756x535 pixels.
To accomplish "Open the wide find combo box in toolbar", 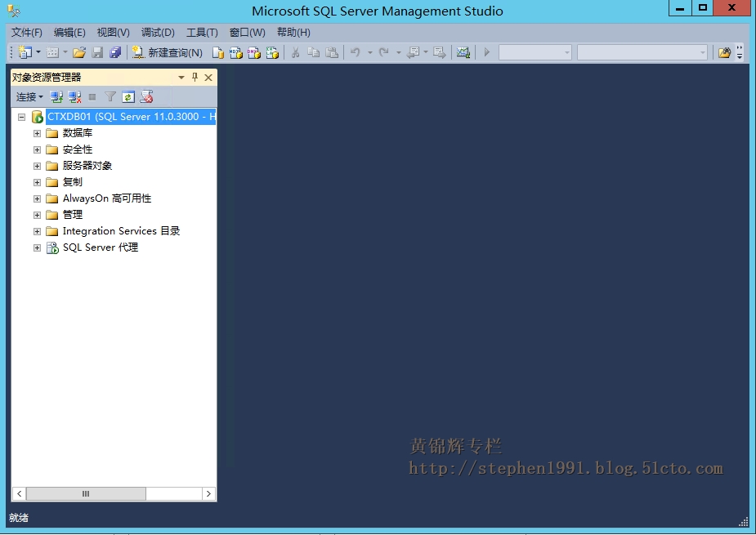I will point(642,52).
